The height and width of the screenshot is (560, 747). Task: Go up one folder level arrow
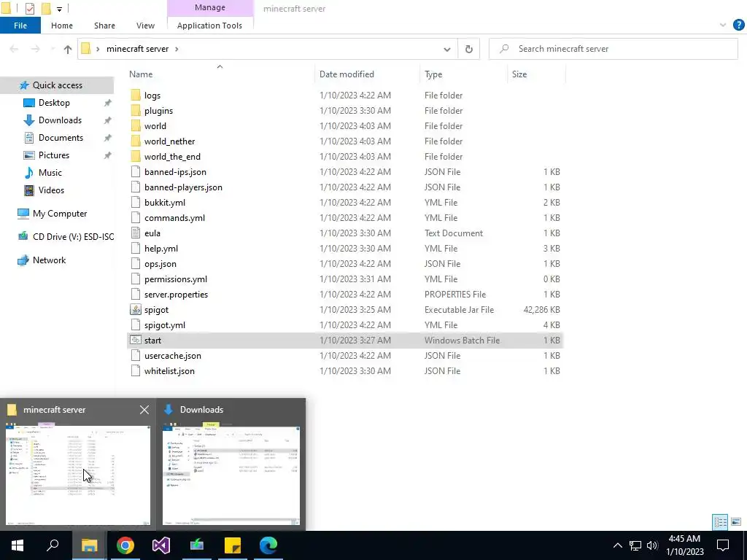(x=68, y=49)
